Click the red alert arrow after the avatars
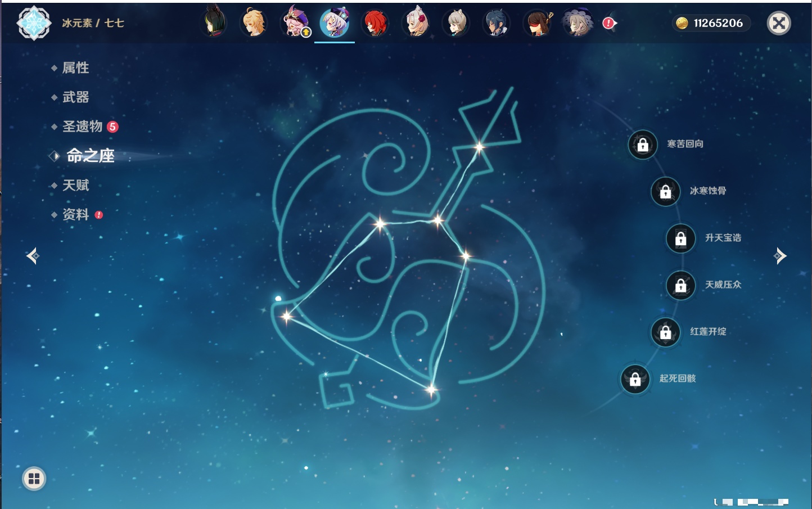Image resolution: width=812 pixels, height=509 pixels. [609, 23]
